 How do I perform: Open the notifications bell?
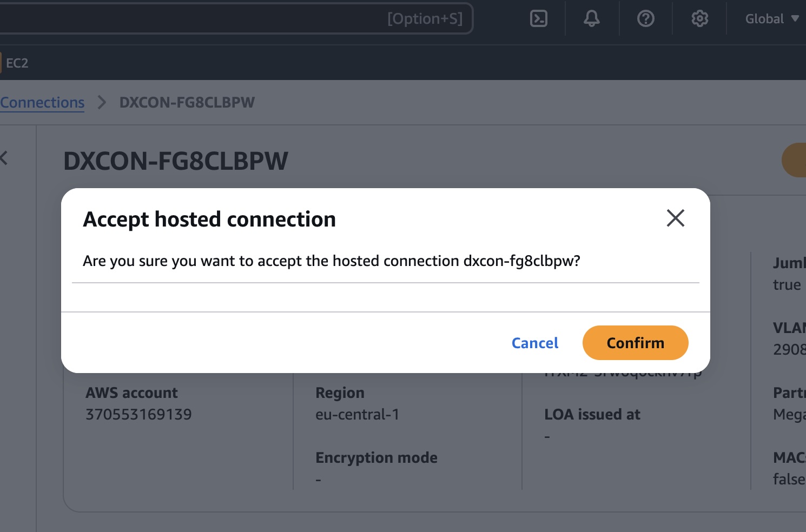(x=591, y=19)
